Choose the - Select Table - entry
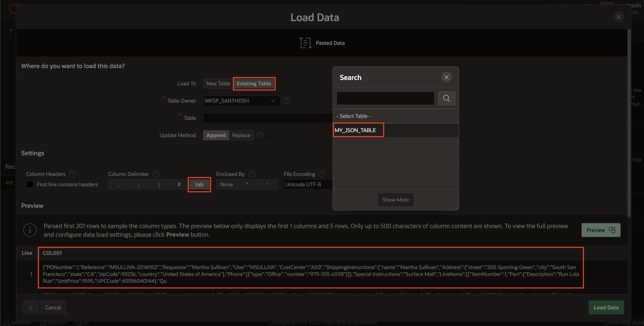Image resolution: width=644 pixels, height=326 pixels. [353, 116]
